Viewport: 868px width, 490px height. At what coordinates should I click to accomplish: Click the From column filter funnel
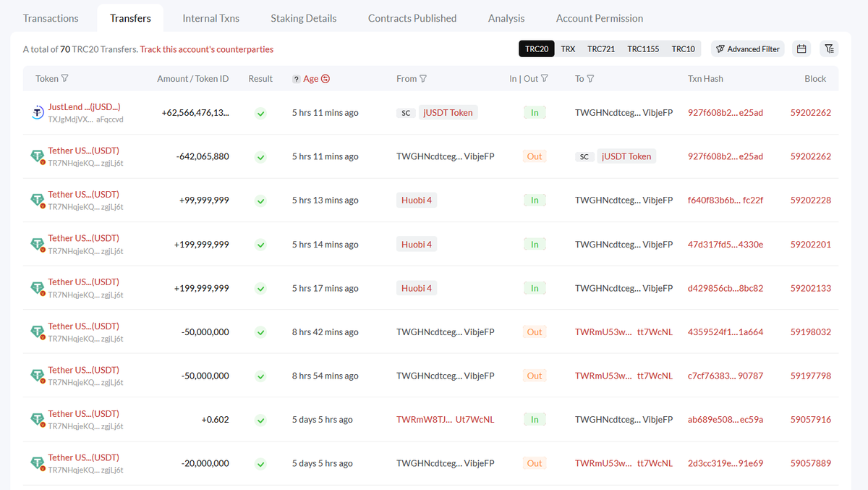[423, 78]
